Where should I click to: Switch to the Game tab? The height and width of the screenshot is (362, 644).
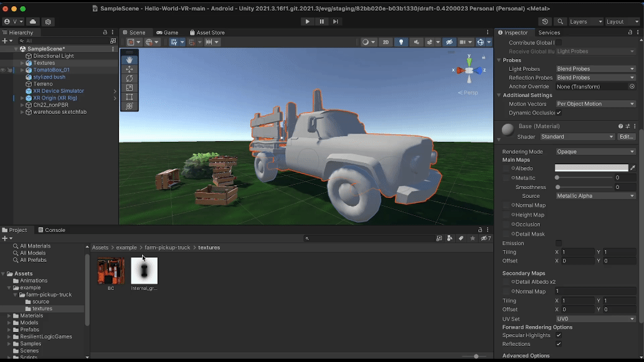(x=167, y=32)
